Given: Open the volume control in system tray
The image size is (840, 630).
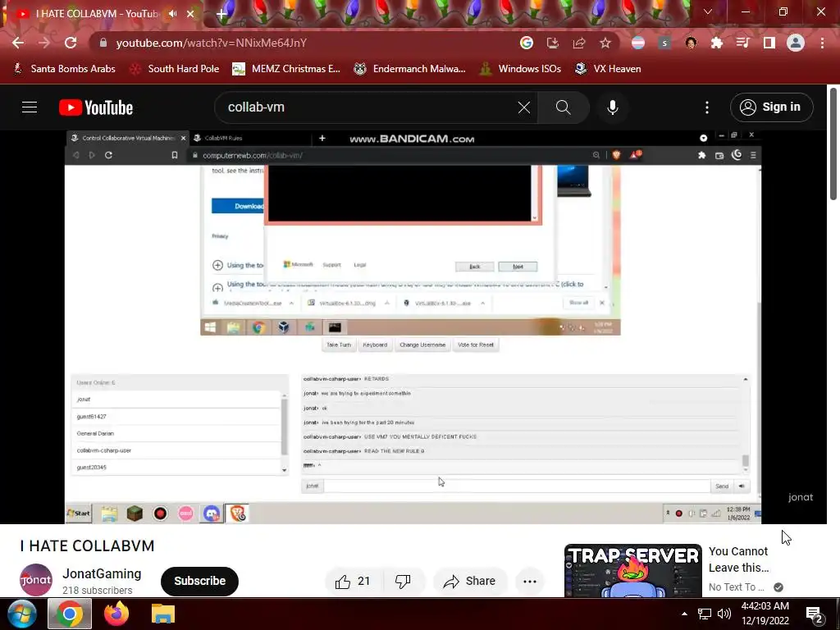Looking at the screenshot, I should (x=724, y=614).
